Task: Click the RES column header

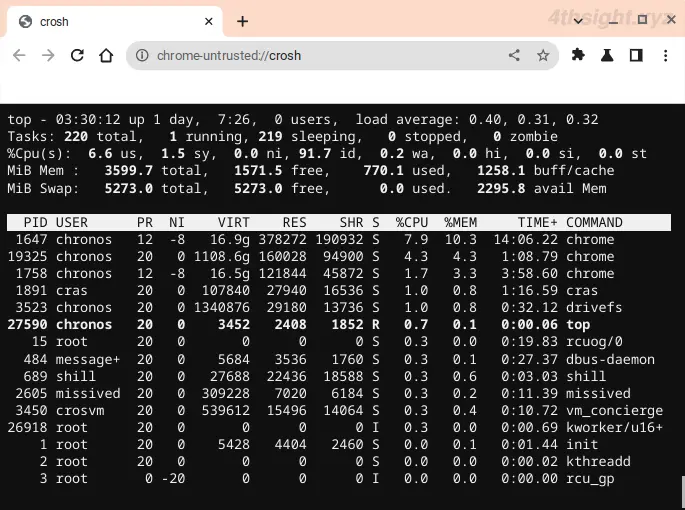Action: [294, 222]
